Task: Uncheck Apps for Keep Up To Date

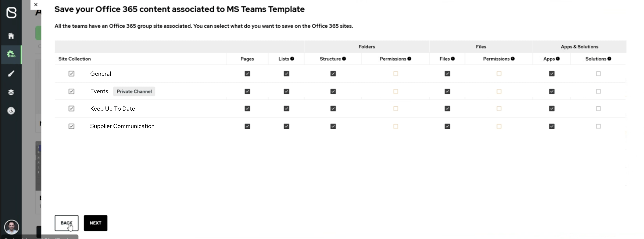Action: tap(552, 108)
